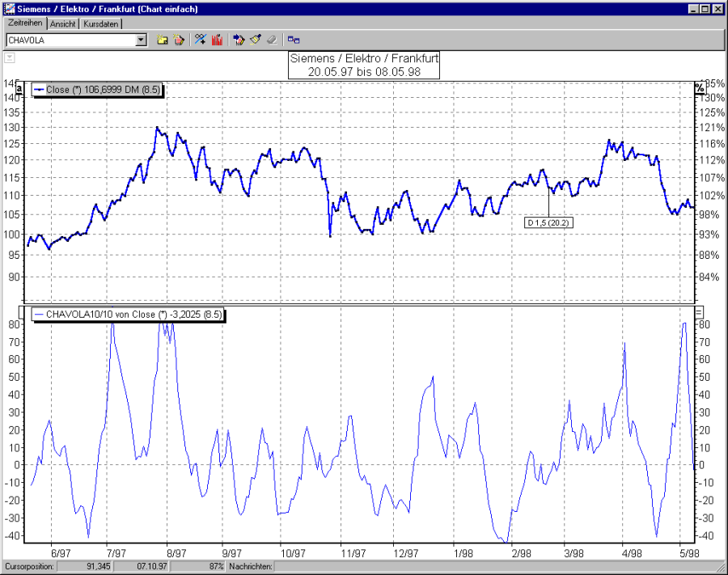Click the add indicator line icon
This screenshot has height=575, width=728.
(201, 39)
